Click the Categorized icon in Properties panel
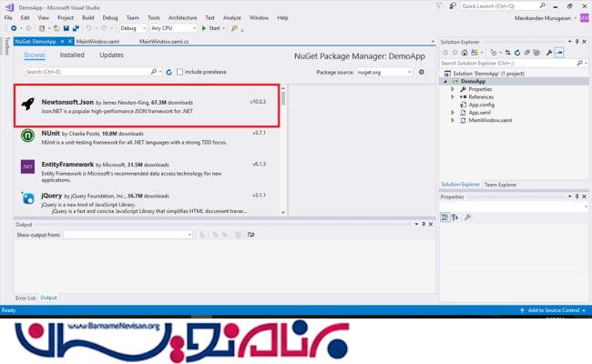 tap(445, 217)
